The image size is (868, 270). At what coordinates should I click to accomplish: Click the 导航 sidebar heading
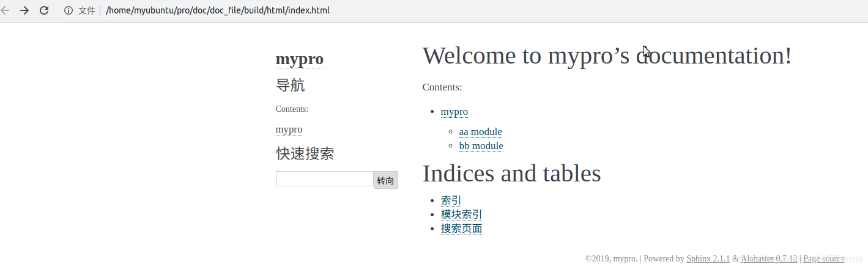[291, 85]
